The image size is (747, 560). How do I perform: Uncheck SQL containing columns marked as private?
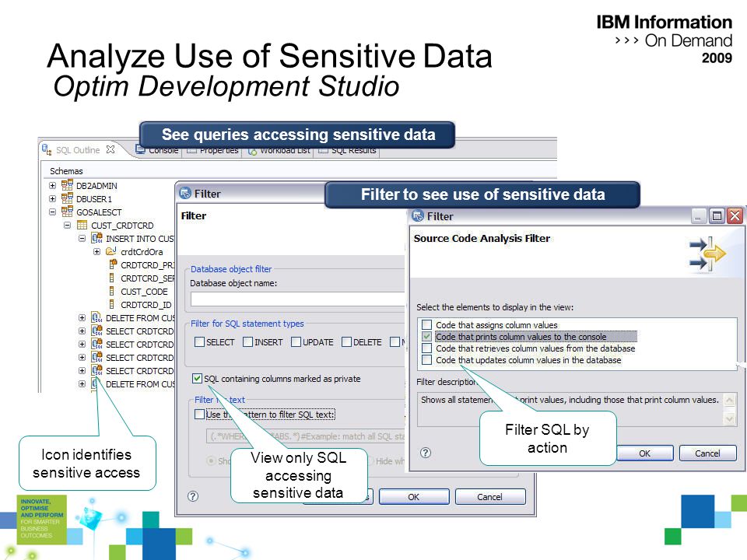tap(197, 378)
